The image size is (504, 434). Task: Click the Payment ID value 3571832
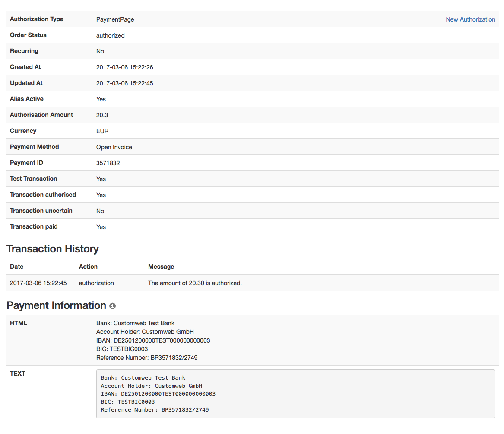[108, 163]
